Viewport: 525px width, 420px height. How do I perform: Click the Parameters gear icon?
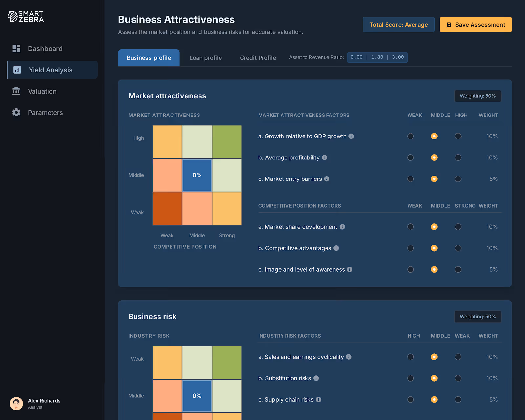16,113
